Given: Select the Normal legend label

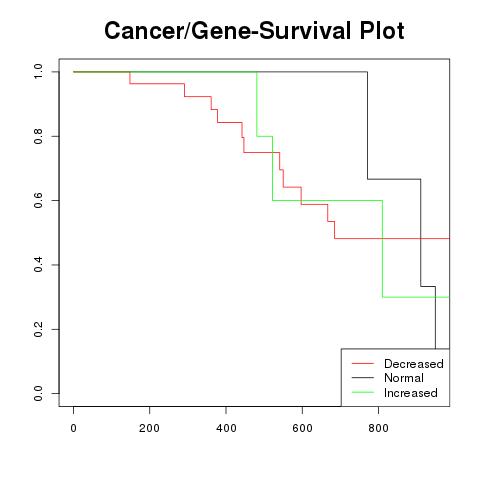Looking at the screenshot, I should [404, 378].
